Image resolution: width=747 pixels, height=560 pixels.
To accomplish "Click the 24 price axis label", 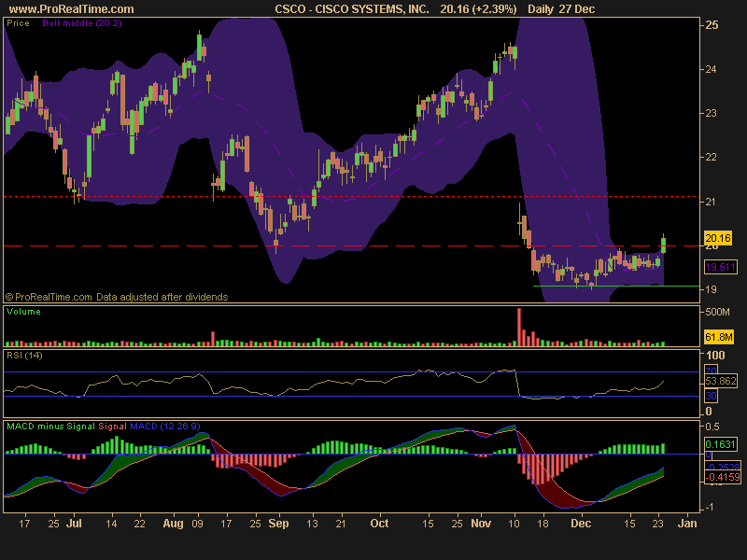I will click(x=711, y=69).
